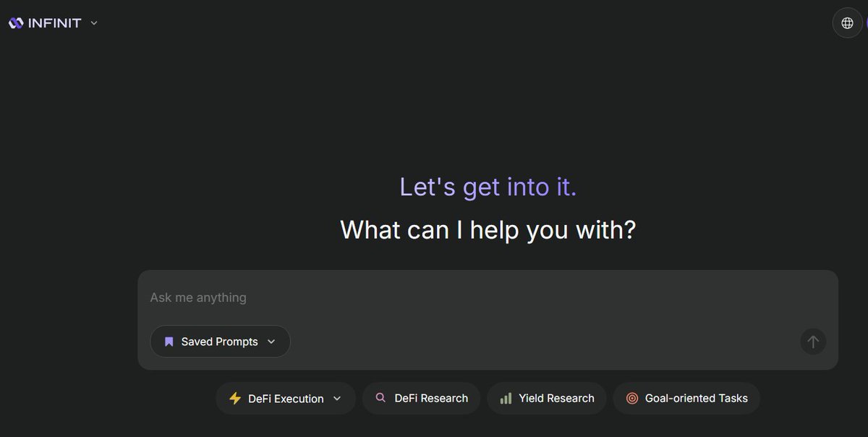868x437 pixels.
Task: Select the magnifying glass icon beside DeFi Research
Action: pyautogui.click(x=380, y=398)
